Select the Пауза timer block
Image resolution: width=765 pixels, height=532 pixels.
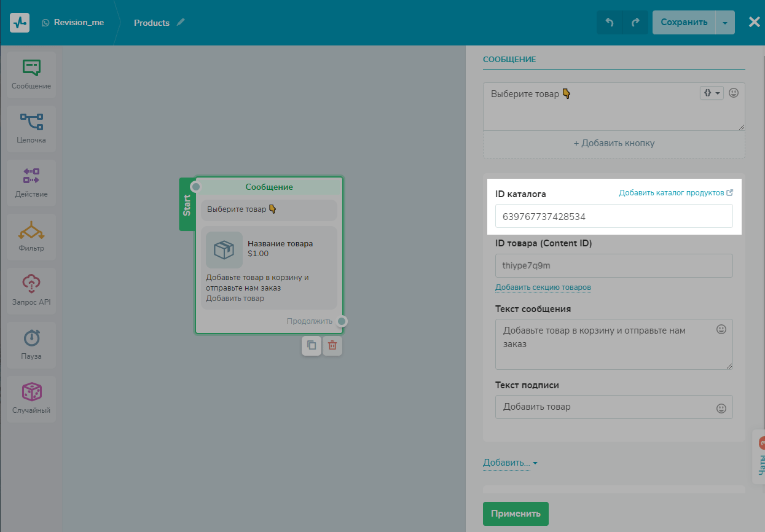[31, 345]
